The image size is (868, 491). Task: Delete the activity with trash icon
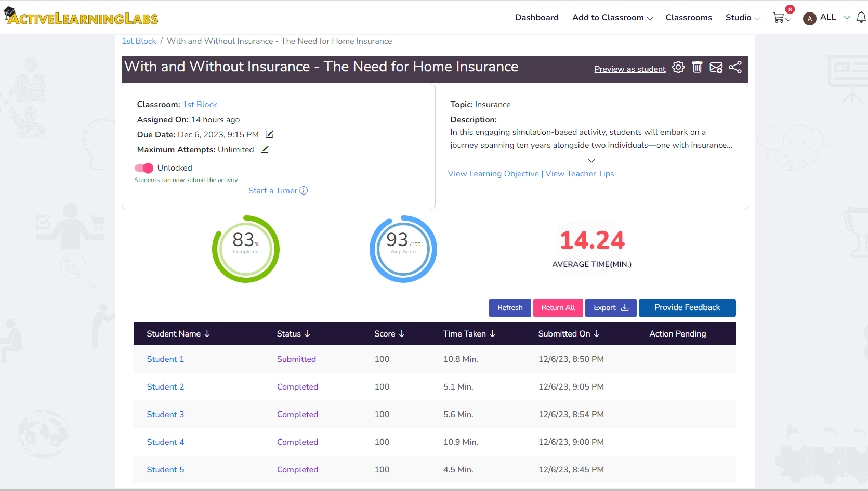click(698, 68)
